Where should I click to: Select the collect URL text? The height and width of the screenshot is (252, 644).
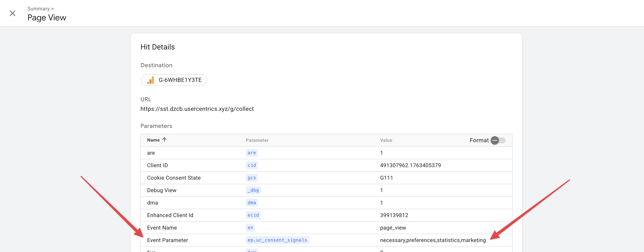click(x=197, y=109)
